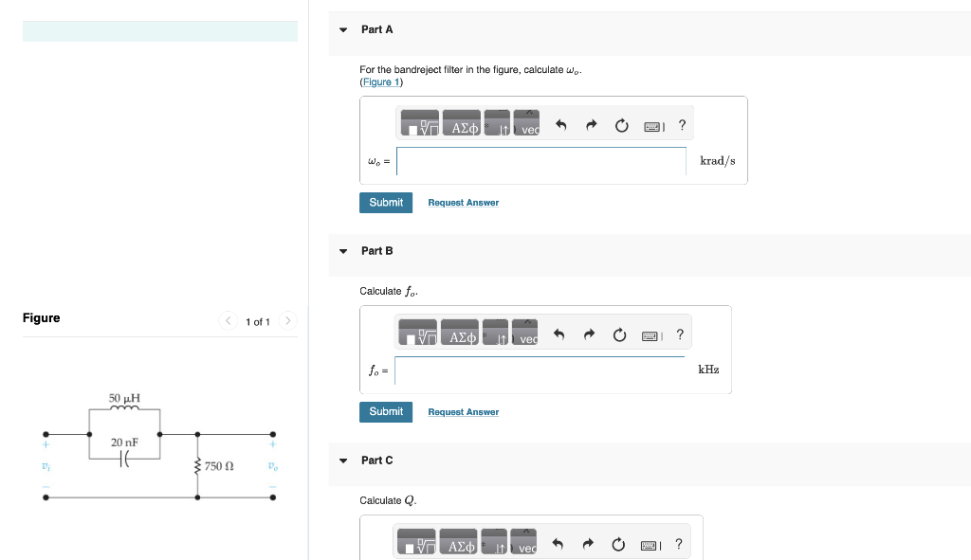Collapse the Part B section
971x560 pixels.
343,251
